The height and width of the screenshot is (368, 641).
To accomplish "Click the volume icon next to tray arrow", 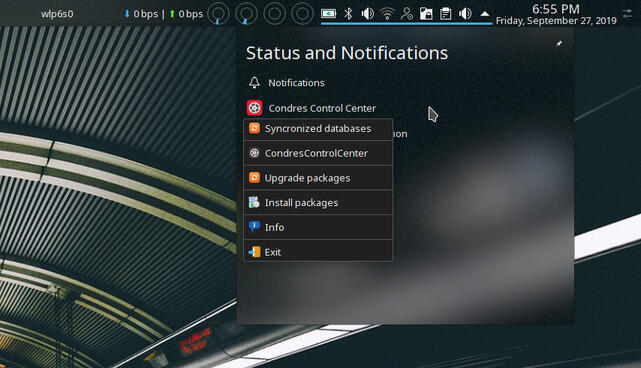I will pyautogui.click(x=465, y=14).
